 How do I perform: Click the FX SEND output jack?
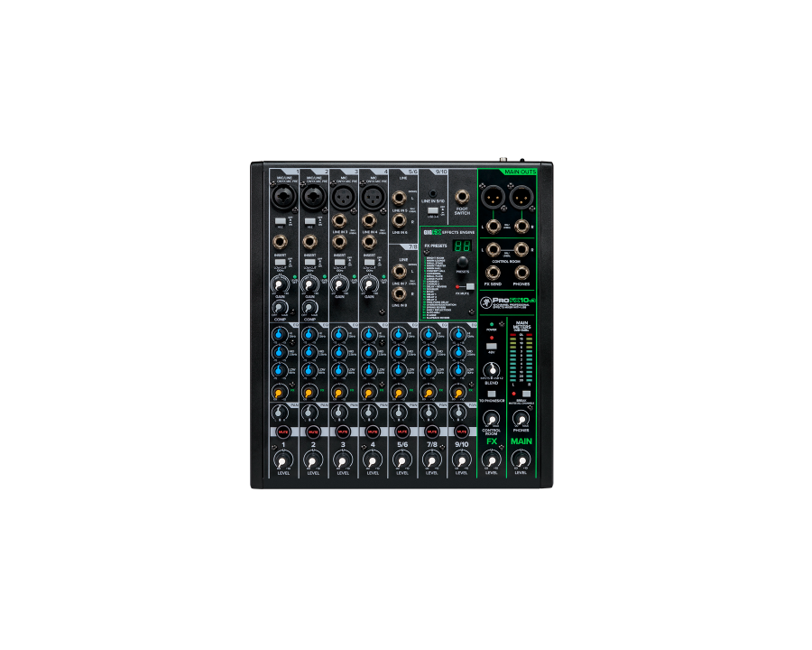point(494,273)
